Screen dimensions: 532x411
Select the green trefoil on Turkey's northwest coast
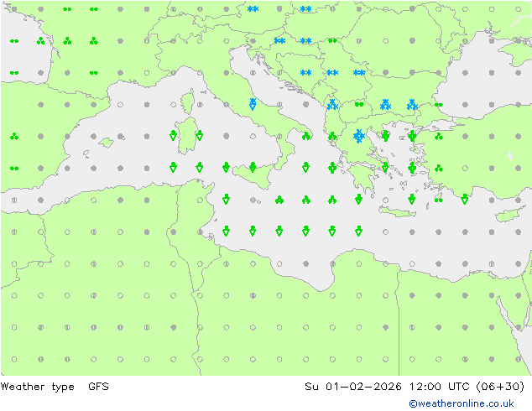click(x=438, y=137)
